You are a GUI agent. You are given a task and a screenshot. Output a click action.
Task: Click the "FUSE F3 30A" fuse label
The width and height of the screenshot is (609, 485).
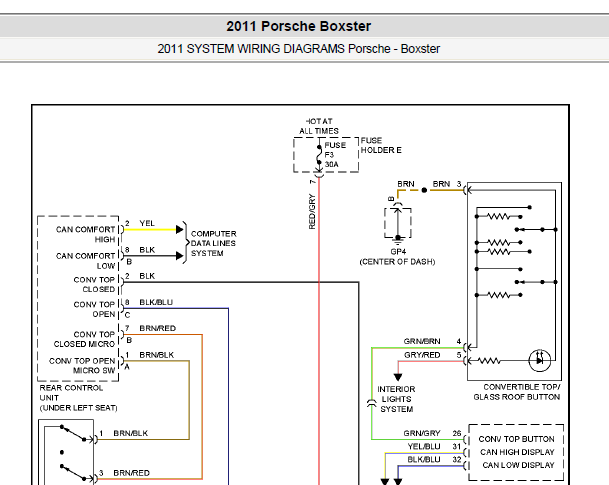point(335,155)
